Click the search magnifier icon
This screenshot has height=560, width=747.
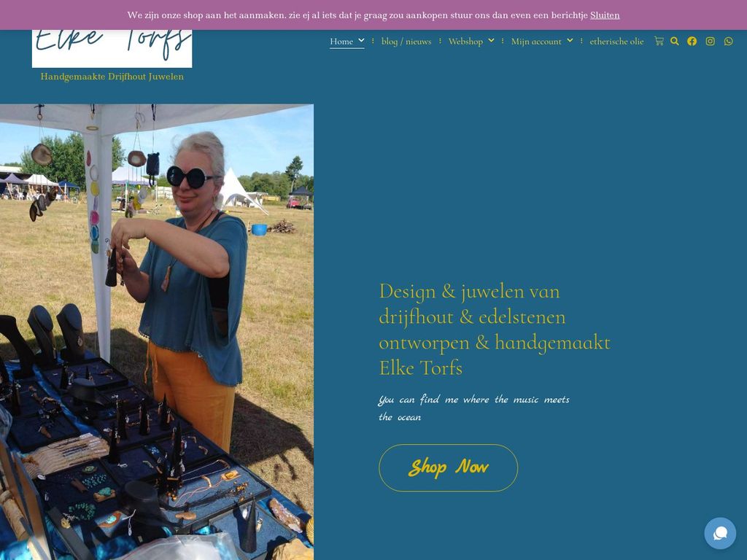coord(675,41)
